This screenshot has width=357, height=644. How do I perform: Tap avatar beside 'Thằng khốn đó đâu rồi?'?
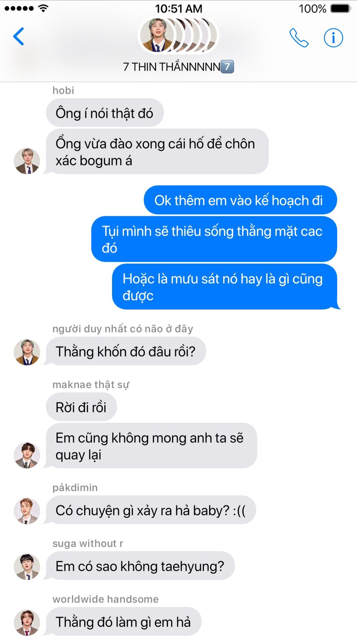(27, 352)
